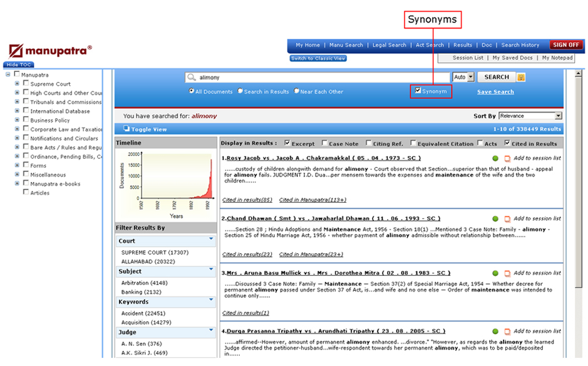Enable the Synonym checkbox
The width and height of the screenshot is (588, 366).
coord(418,90)
